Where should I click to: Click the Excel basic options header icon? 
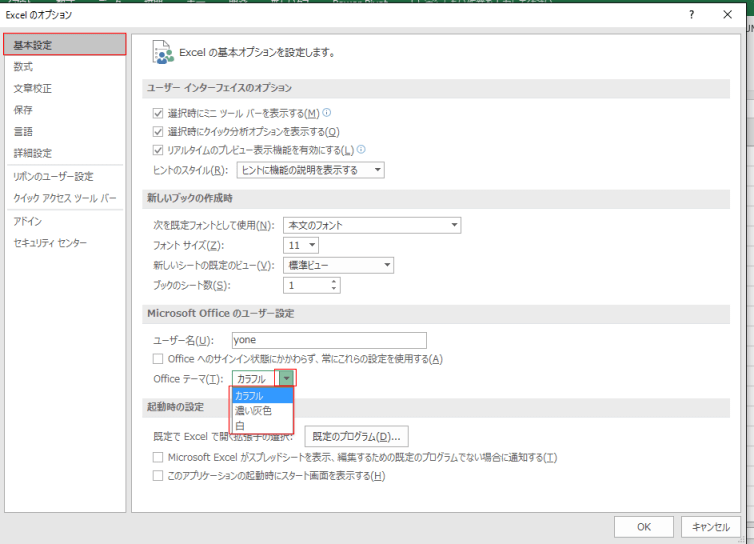[x=163, y=52]
